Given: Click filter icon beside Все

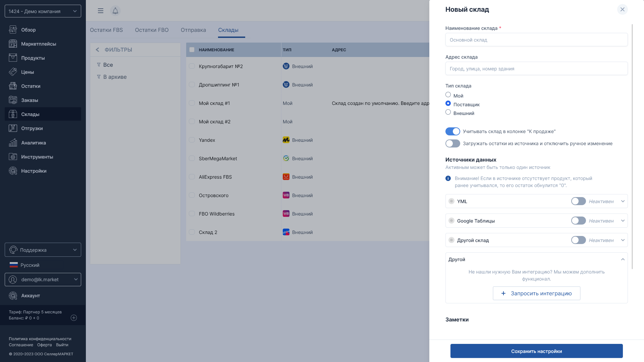Looking at the screenshot, I should click(x=99, y=65).
